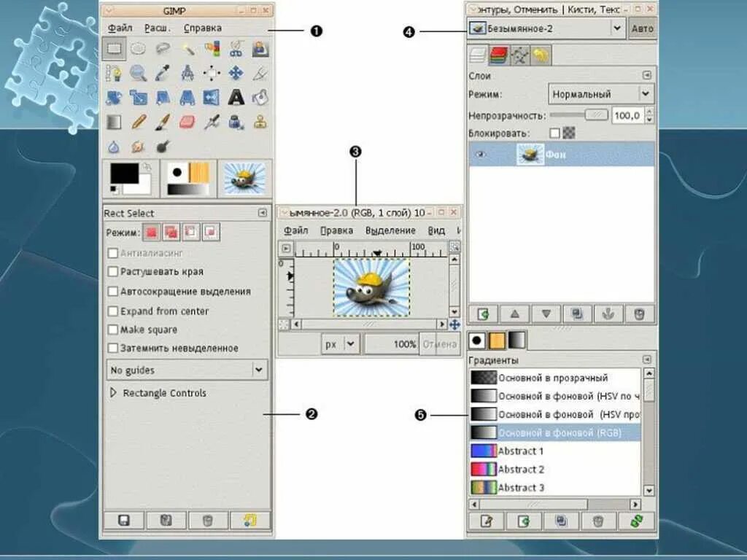Select the Abstract 2 gradient
The image size is (747, 560).
(x=555, y=469)
